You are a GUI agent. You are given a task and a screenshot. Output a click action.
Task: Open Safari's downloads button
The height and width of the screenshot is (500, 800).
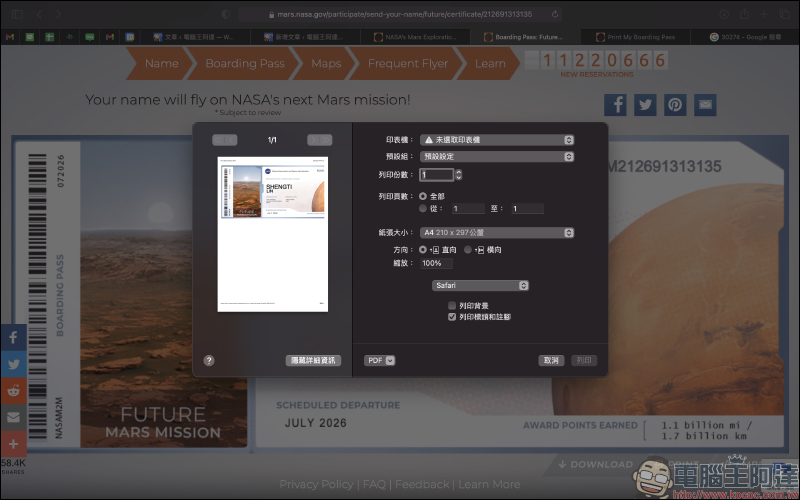coord(724,14)
